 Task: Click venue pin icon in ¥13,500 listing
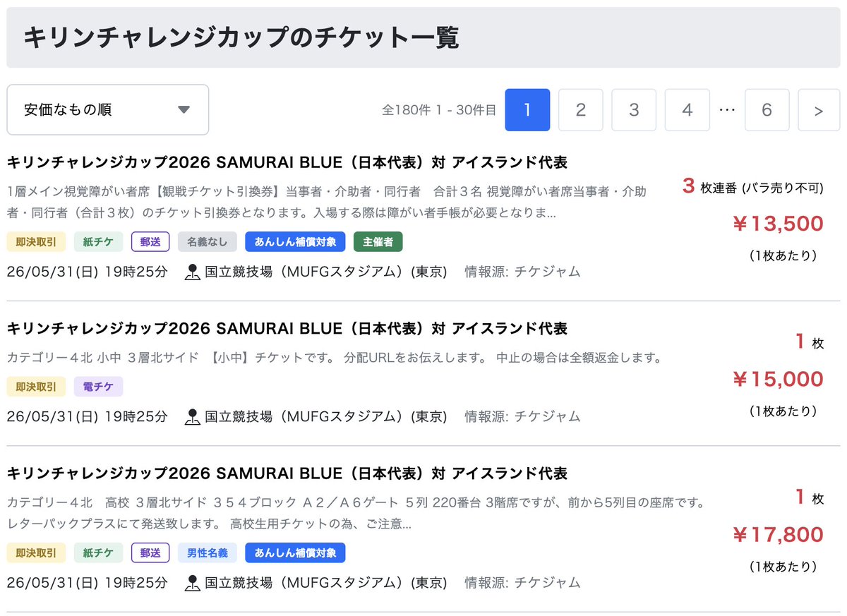tap(193, 272)
